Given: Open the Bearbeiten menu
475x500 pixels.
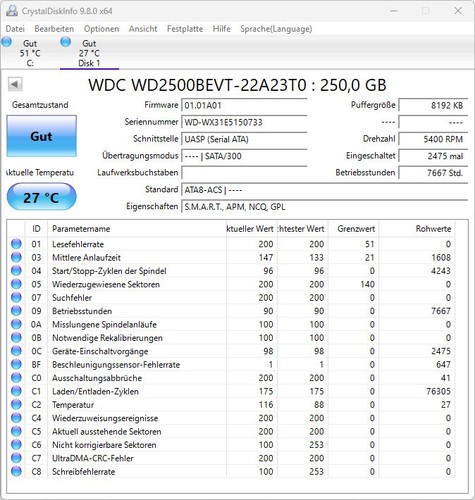Looking at the screenshot, I should (54, 29).
